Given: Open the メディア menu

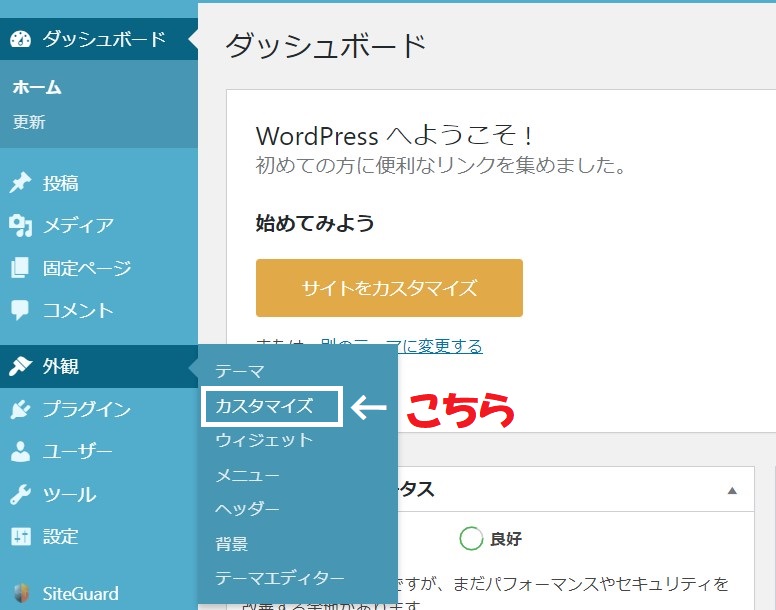Looking at the screenshot, I should tap(99, 226).
